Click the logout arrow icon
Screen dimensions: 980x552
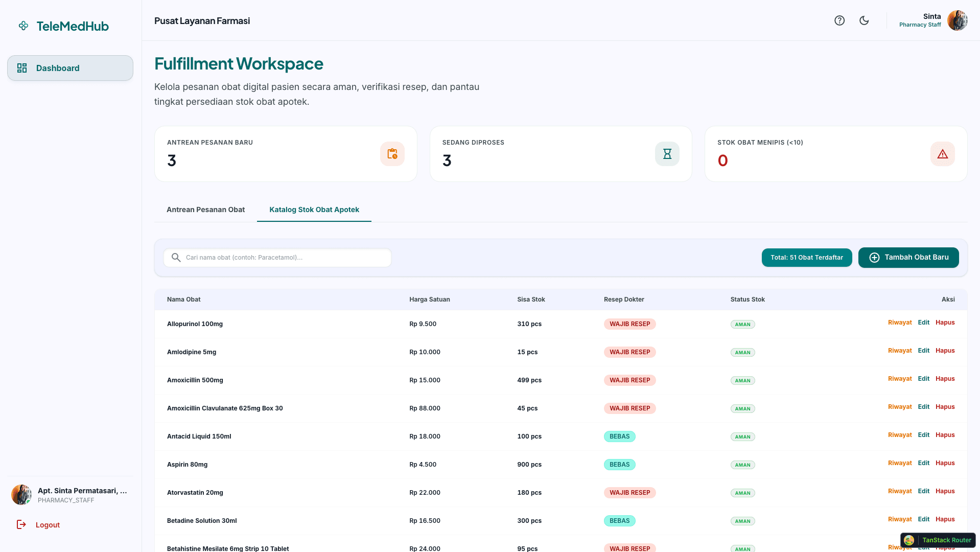point(21,524)
